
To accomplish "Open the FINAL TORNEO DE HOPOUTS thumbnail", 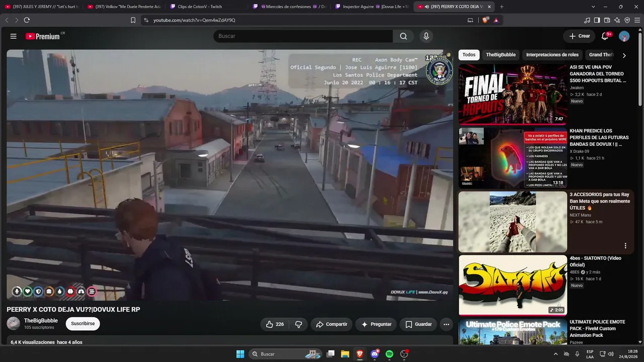I will click(x=513, y=95).
